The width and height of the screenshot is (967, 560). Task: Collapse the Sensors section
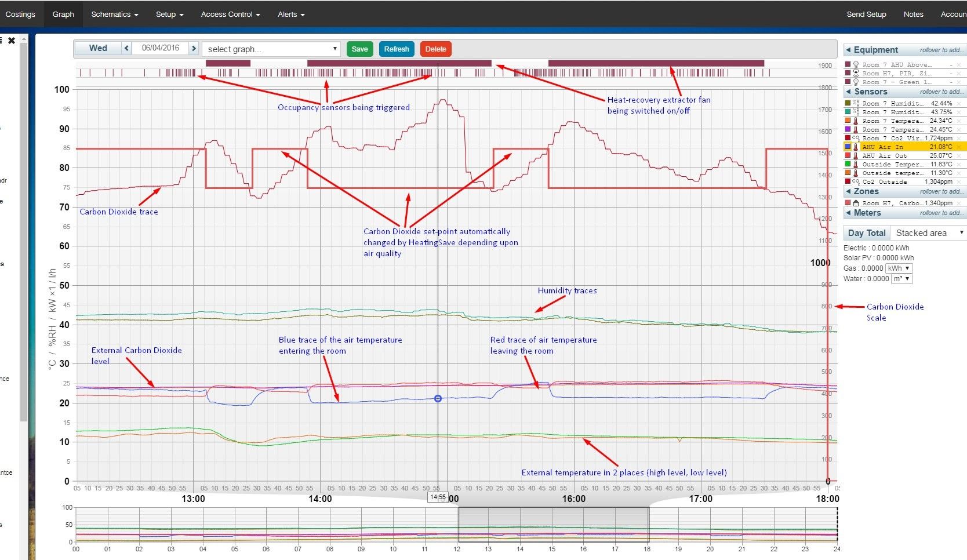pos(848,92)
